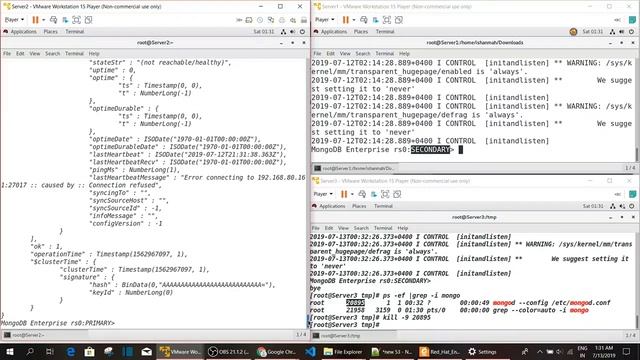Open the Terminal menu in Server1 terminal menubar
This screenshot has height=360, width=640.
pyautogui.click(x=384, y=53)
